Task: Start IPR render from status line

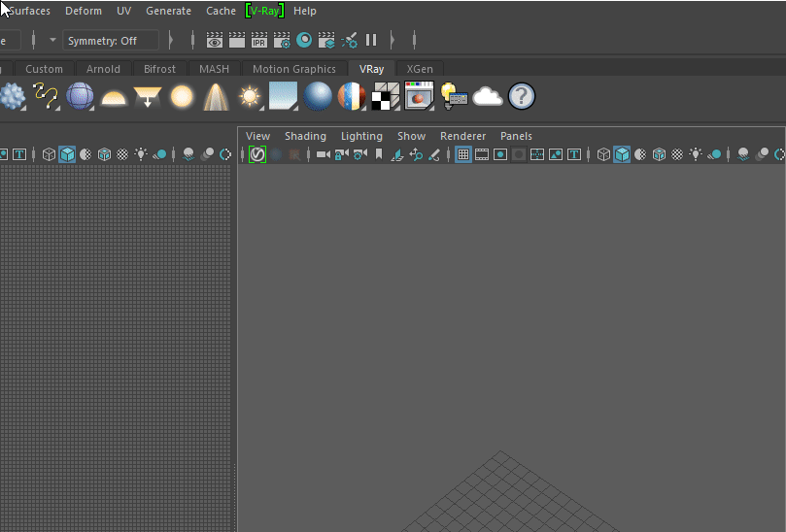Action: (x=259, y=40)
